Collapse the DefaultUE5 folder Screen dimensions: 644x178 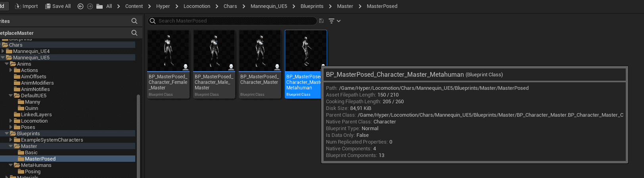[11, 95]
